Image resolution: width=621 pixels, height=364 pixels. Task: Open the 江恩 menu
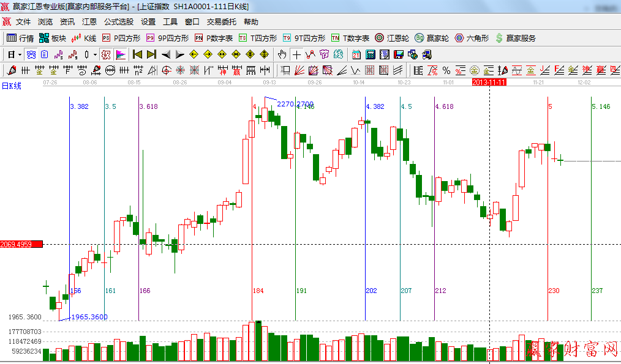click(x=89, y=21)
